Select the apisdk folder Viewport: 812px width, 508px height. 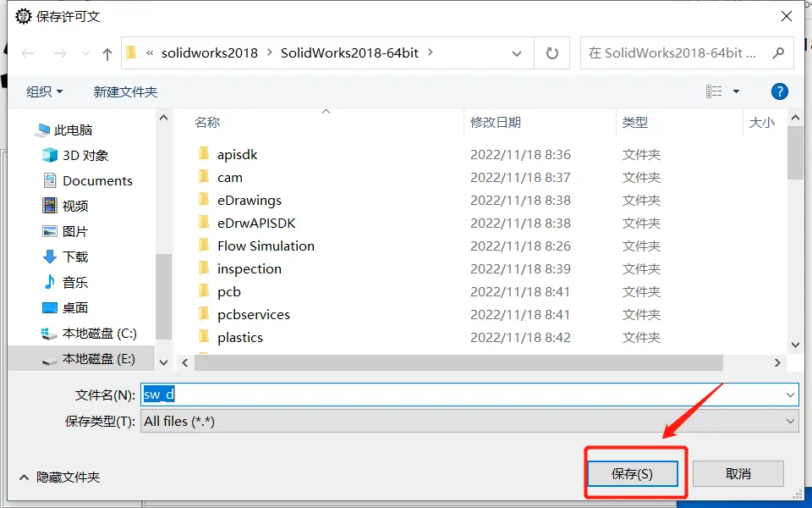(237, 154)
